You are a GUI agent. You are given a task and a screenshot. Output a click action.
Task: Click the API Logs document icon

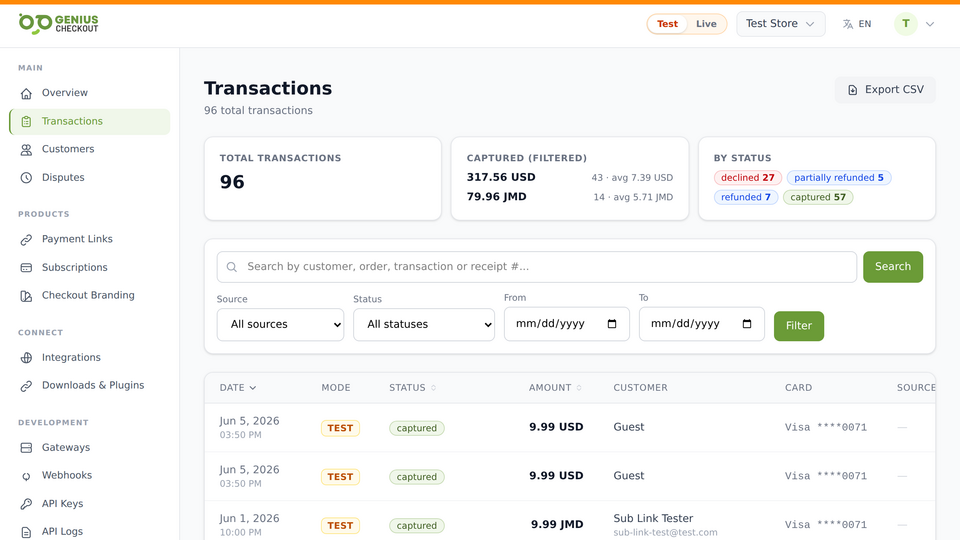click(x=26, y=531)
